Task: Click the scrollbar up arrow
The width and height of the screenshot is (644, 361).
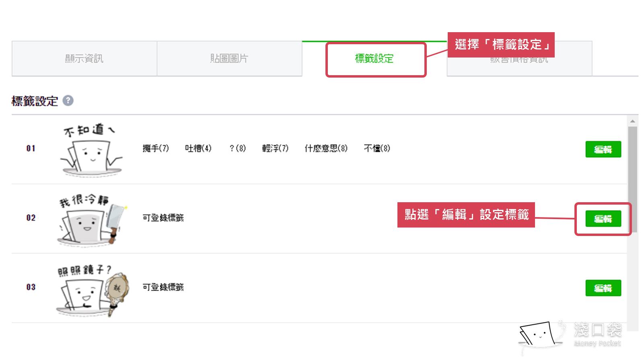Action: (x=633, y=121)
